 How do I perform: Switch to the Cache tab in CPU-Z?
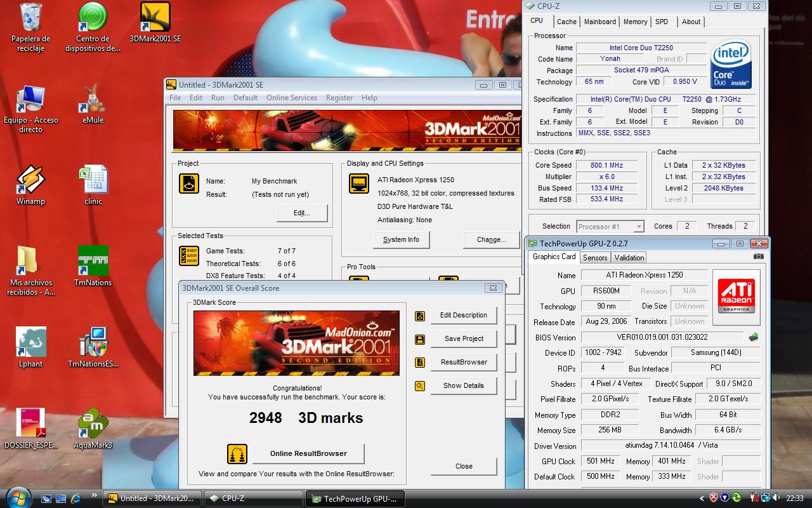click(x=566, y=22)
